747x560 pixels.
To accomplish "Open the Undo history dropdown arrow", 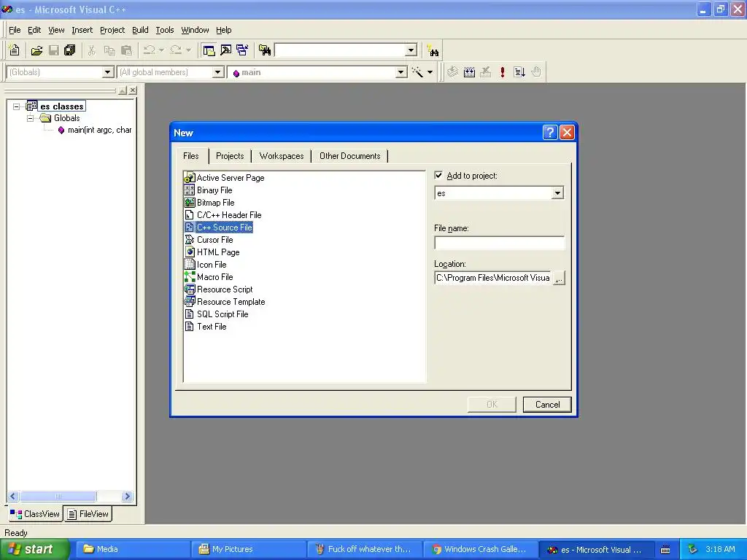I will click(x=161, y=50).
